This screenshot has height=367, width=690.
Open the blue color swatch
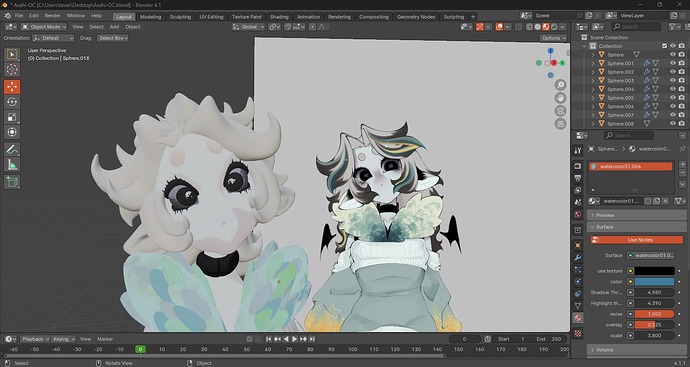654,282
